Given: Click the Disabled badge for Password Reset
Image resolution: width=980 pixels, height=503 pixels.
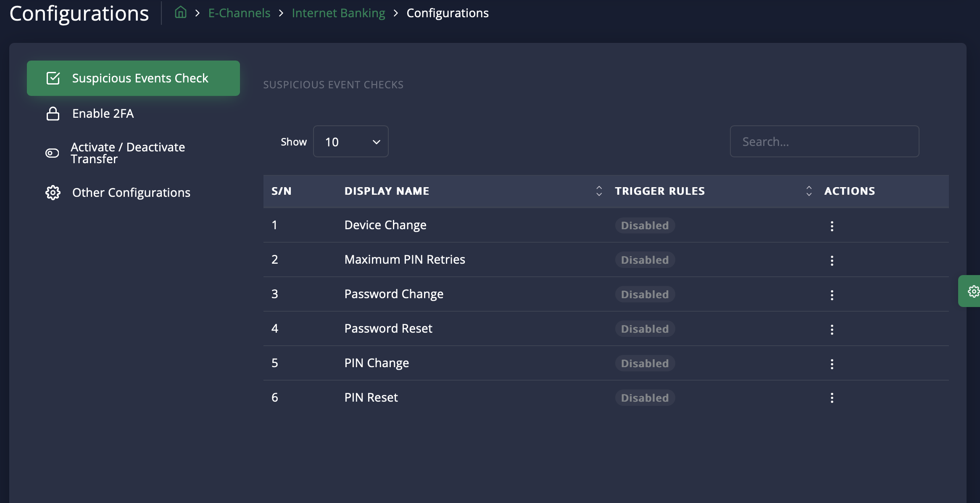Looking at the screenshot, I should [x=645, y=329].
